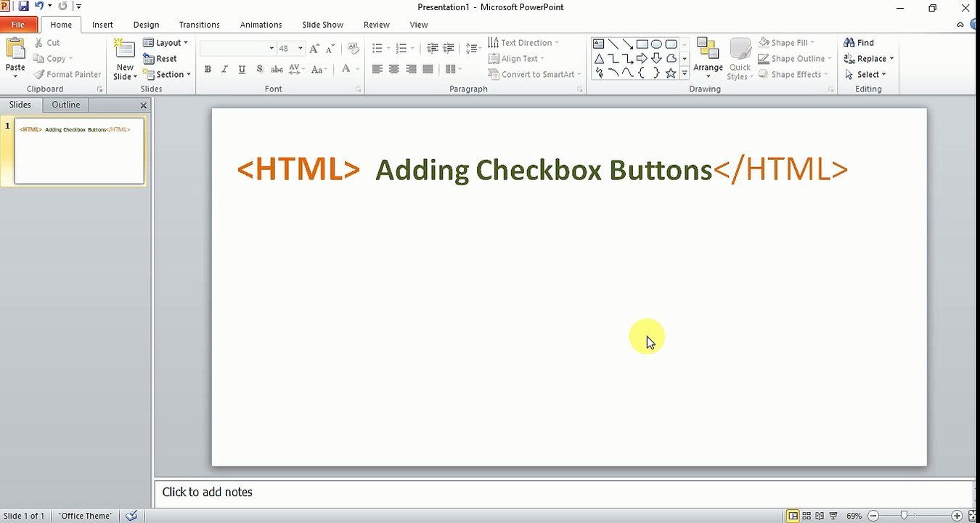Select the Isosceles Triangle shape
Image resolution: width=980 pixels, height=523 pixels.
click(x=599, y=58)
